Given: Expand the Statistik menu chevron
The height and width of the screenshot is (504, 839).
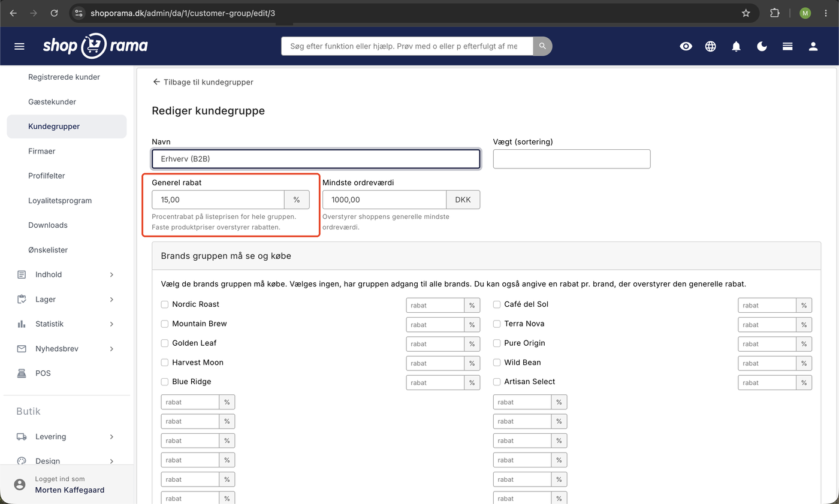Looking at the screenshot, I should point(111,324).
